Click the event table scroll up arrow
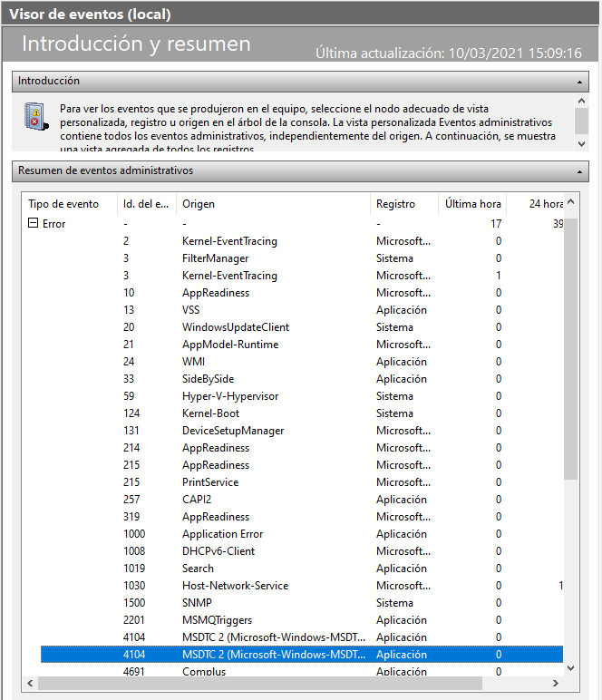602x700 pixels. tap(571, 202)
